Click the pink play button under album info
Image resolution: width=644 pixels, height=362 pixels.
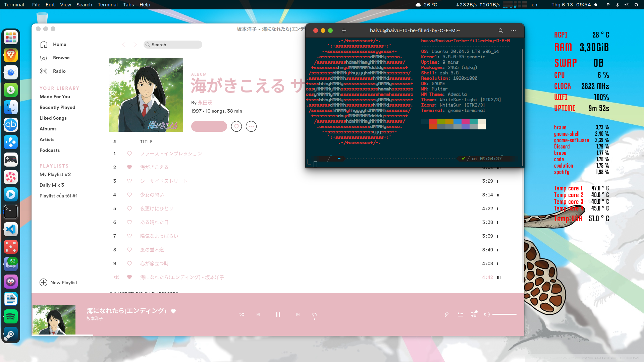click(x=209, y=126)
